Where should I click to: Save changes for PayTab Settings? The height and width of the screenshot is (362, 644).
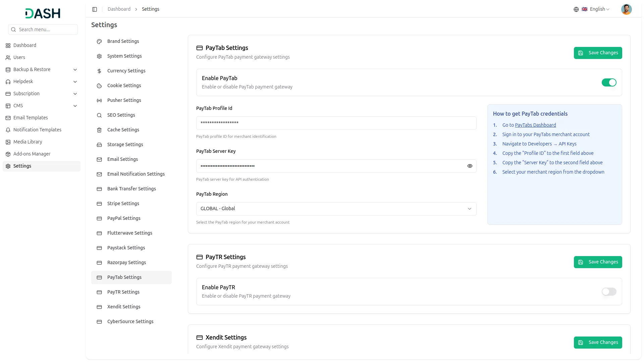(597, 53)
